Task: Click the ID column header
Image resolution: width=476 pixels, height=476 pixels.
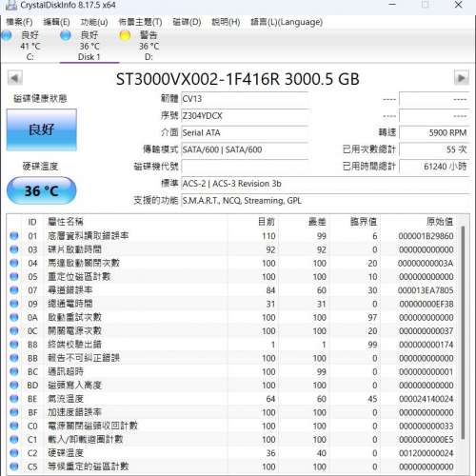Action: click(x=32, y=222)
